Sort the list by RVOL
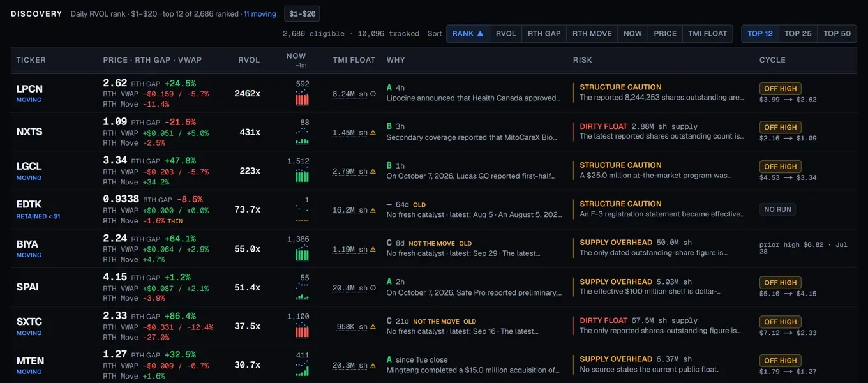The image size is (868, 383). [x=505, y=33]
